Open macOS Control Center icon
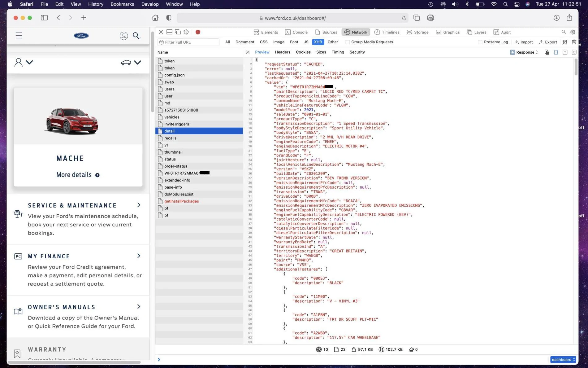The image size is (588, 368). 517,4
